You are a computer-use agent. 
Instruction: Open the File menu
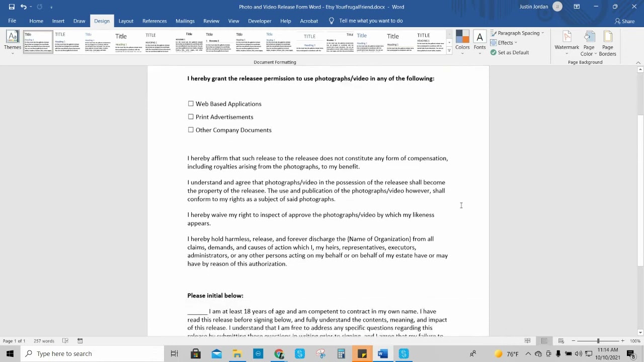[x=12, y=21]
